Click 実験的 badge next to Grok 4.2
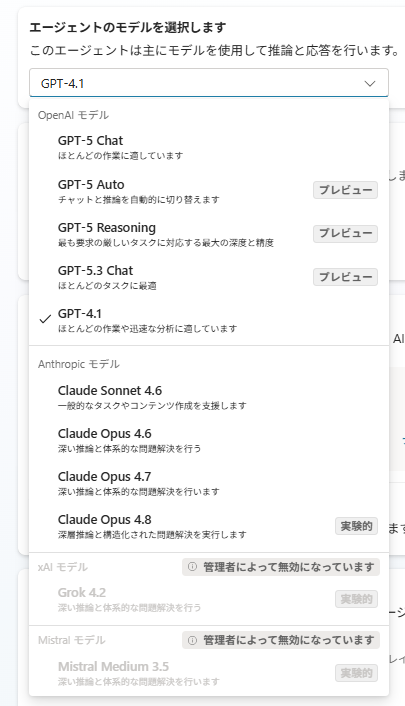 tap(356, 599)
